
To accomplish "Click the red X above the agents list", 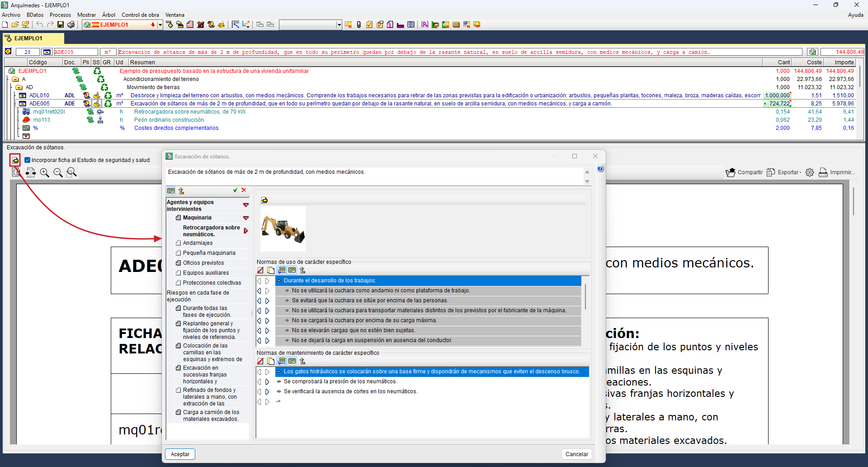I will pyautogui.click(x=244, y=191).
